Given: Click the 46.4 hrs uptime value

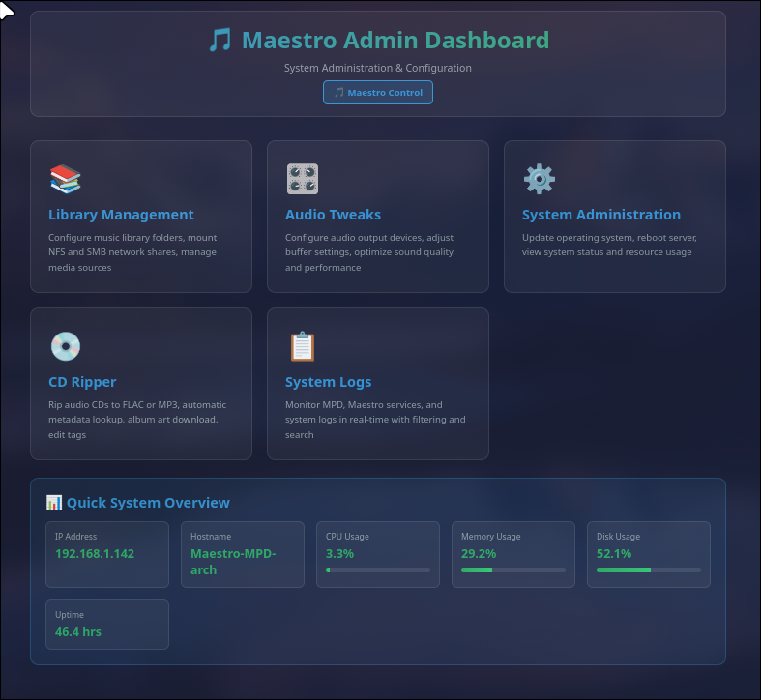Looking at the screenshot, I should 78,632.
